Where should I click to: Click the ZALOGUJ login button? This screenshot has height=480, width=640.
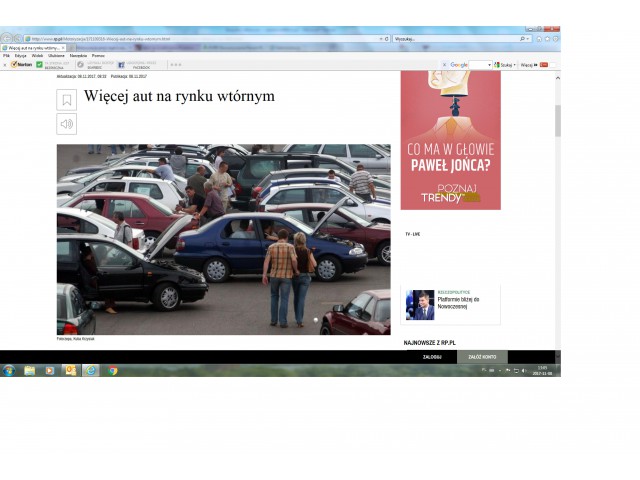(x=432, y=356)
